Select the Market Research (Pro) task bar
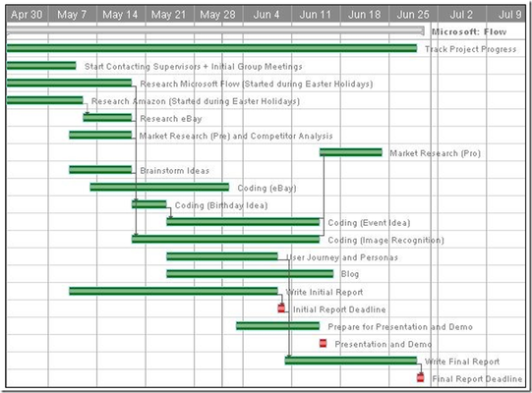This screenshot has width=532, height=393. (x=351, y=152)
